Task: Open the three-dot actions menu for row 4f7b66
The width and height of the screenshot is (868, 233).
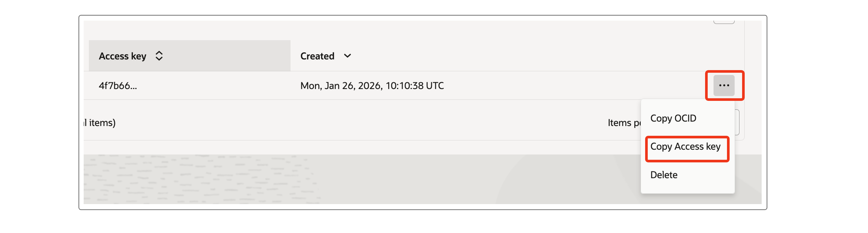Action: point(723,85)
